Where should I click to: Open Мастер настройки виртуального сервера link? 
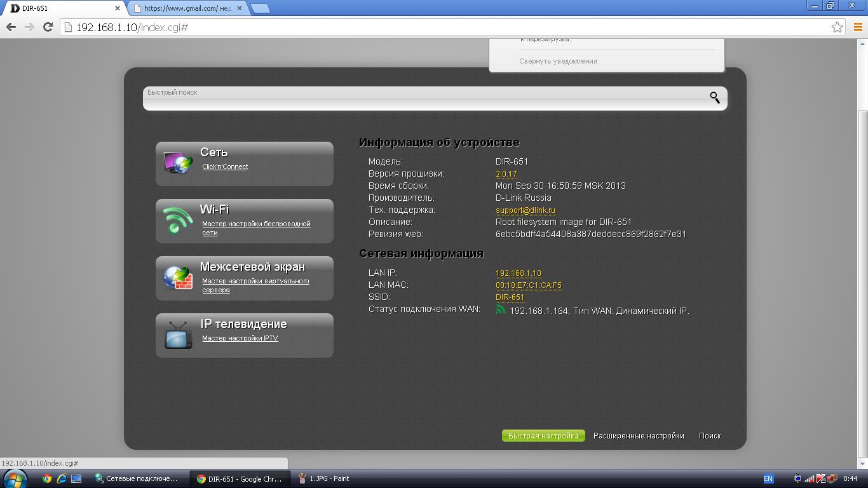tap(255, 285)
